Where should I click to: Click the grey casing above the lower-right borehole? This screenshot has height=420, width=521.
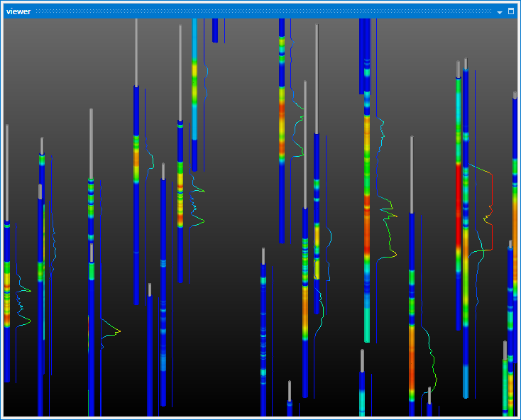(x=412, y=174)
